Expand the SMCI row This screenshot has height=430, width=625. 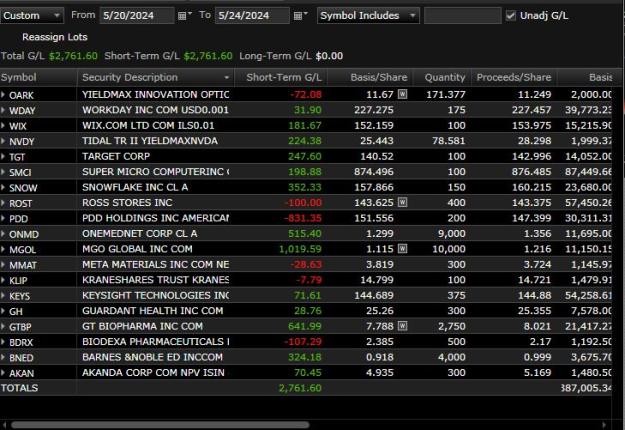point(3,172)
